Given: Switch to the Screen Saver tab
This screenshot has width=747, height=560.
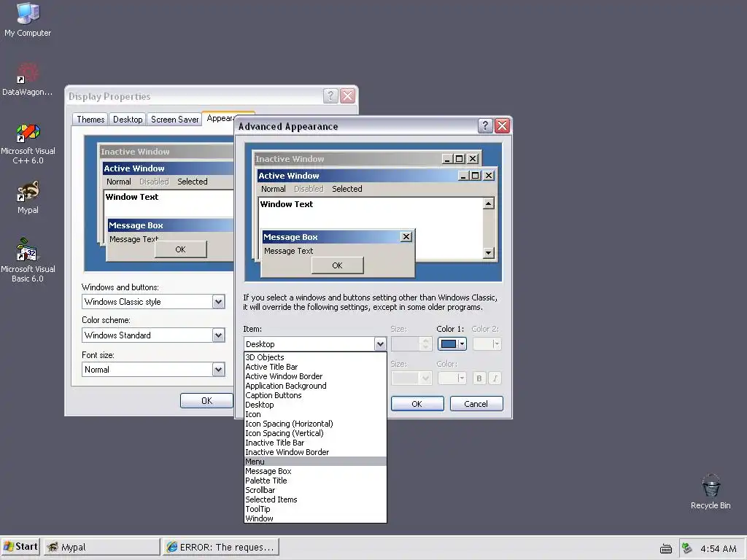Looking at the screenshot, I should [174, 119].
